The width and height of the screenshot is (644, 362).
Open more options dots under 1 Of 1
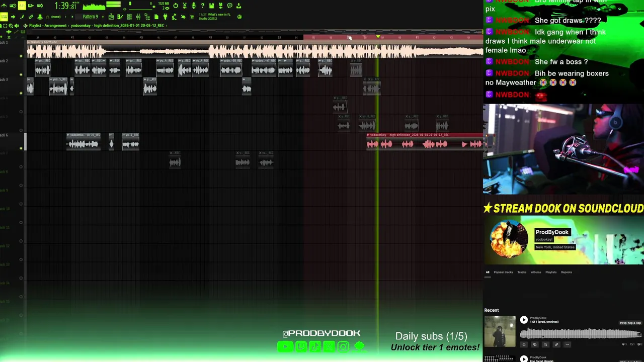point(567,344)
